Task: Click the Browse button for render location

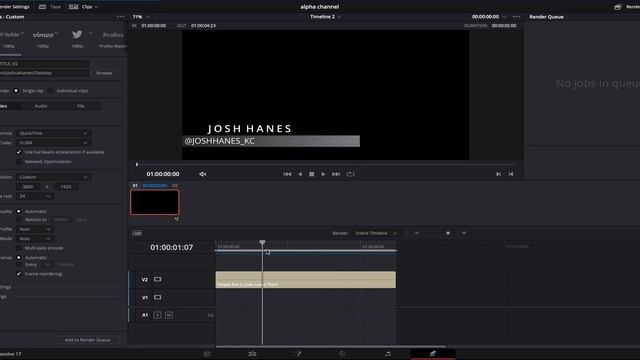Action: click(104, 73)
